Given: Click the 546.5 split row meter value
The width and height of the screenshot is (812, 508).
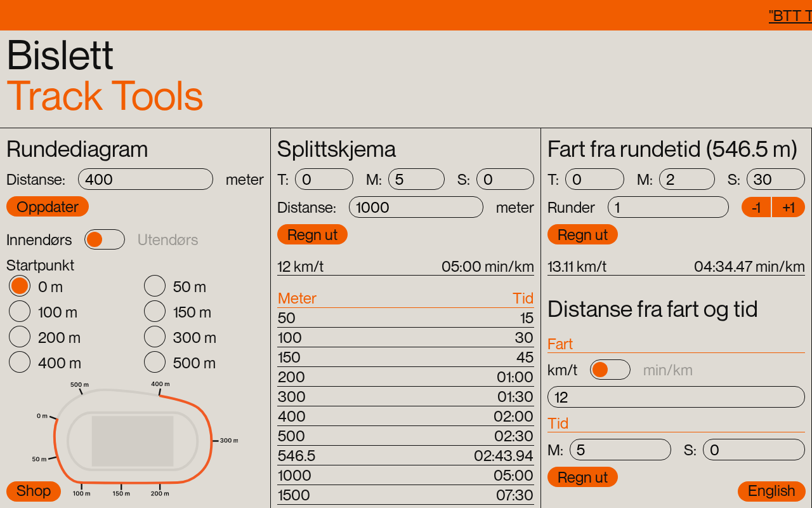Looking at the screenshot, I should point(296,456).
